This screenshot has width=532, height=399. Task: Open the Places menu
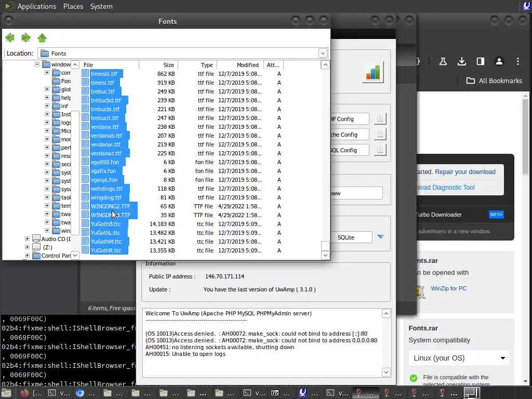click(73, 6)
